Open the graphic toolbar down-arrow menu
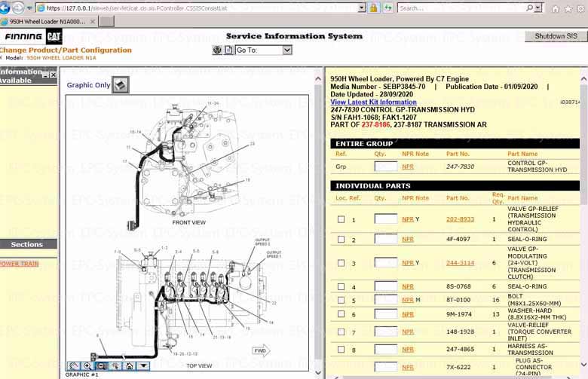 pyautogui.click(x=143, y=366)
